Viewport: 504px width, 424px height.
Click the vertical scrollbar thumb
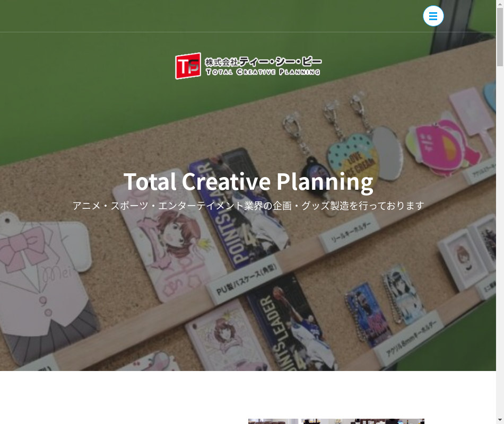[x=500, y=37]
